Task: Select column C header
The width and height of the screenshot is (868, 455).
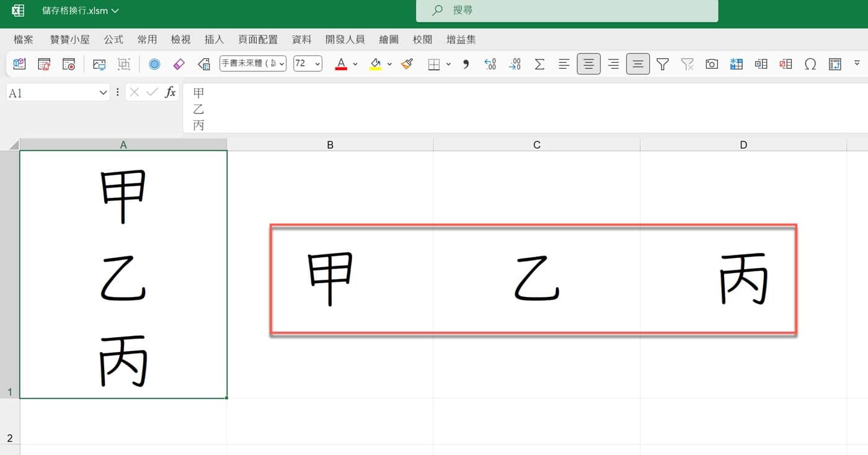Action: [x=537, y=144]
